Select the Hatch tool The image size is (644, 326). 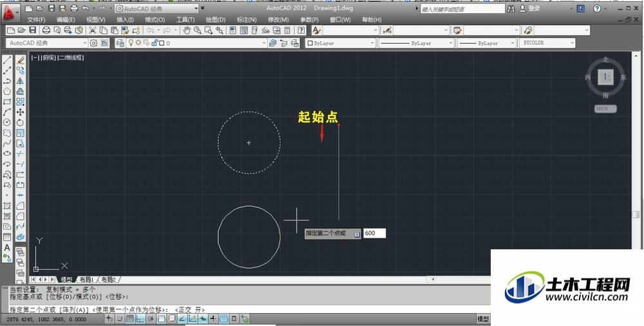point(7,206)
